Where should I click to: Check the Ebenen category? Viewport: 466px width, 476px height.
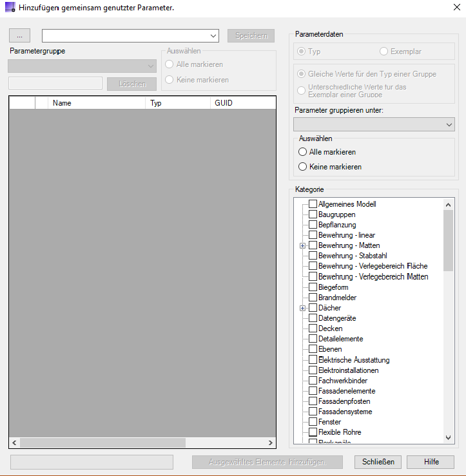point(313,349)
